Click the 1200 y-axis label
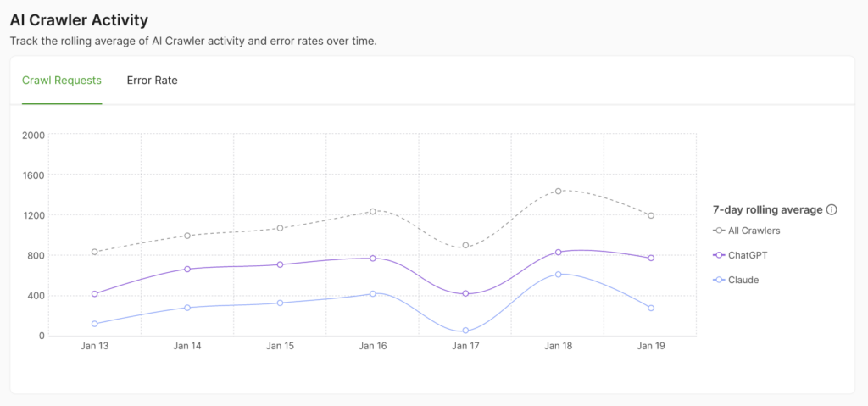The height and width of the screenshot is (406, 868). [x=33, y=215]
